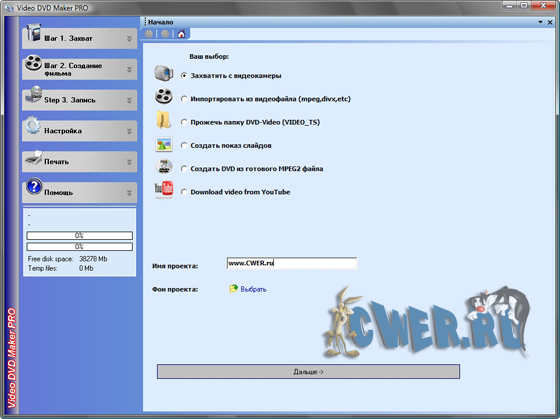The height and width of the screenshot is (419, 560).
Task: Open the Начало panel dropdown arrow
Action: click(540, 22)
